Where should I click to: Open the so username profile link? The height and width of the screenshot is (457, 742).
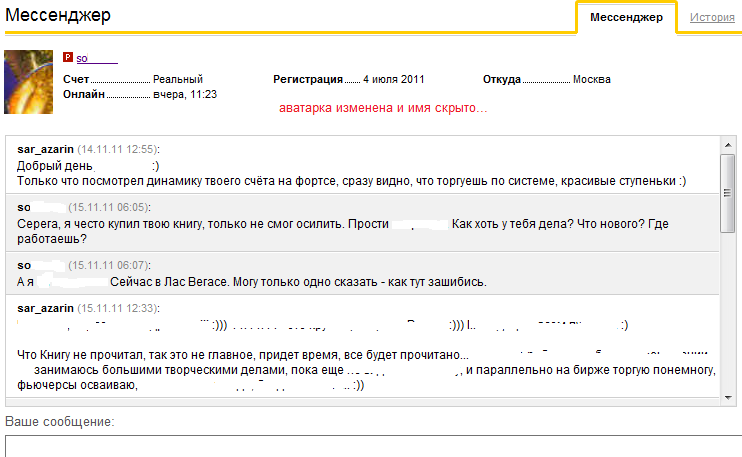pos(97,58)
